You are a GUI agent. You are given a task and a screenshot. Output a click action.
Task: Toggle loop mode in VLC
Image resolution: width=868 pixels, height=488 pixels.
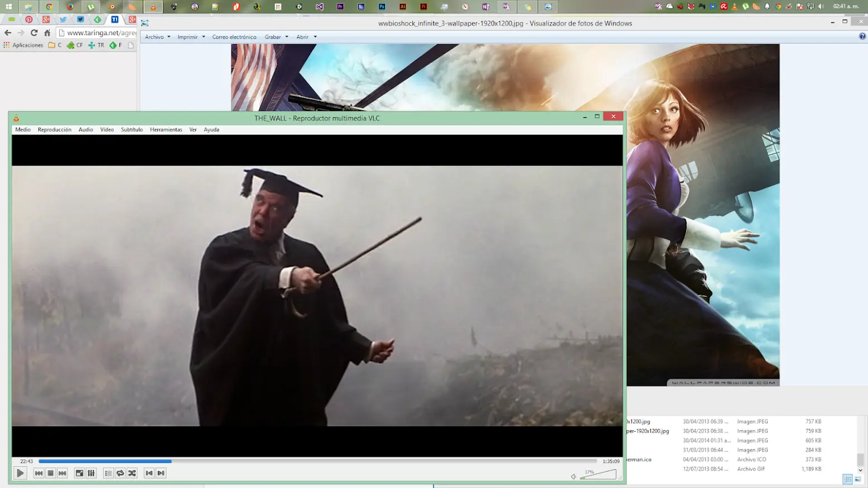click(120, 473)
